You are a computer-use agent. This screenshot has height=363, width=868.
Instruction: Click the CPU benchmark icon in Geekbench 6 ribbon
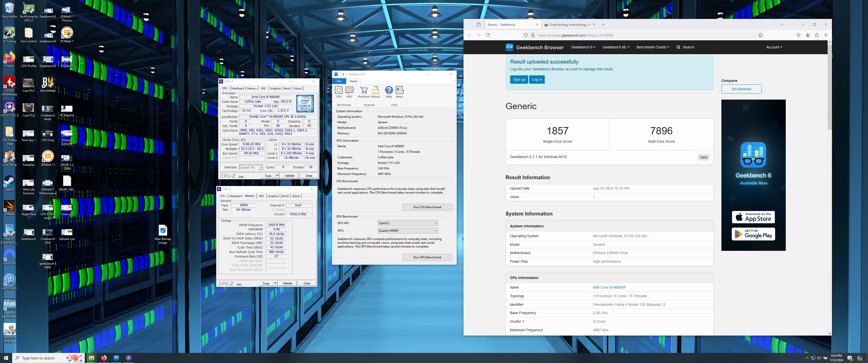point(339,90)
